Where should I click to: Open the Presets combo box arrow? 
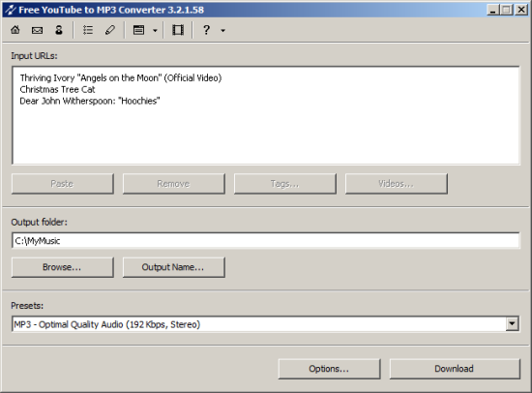coord(512,324)
